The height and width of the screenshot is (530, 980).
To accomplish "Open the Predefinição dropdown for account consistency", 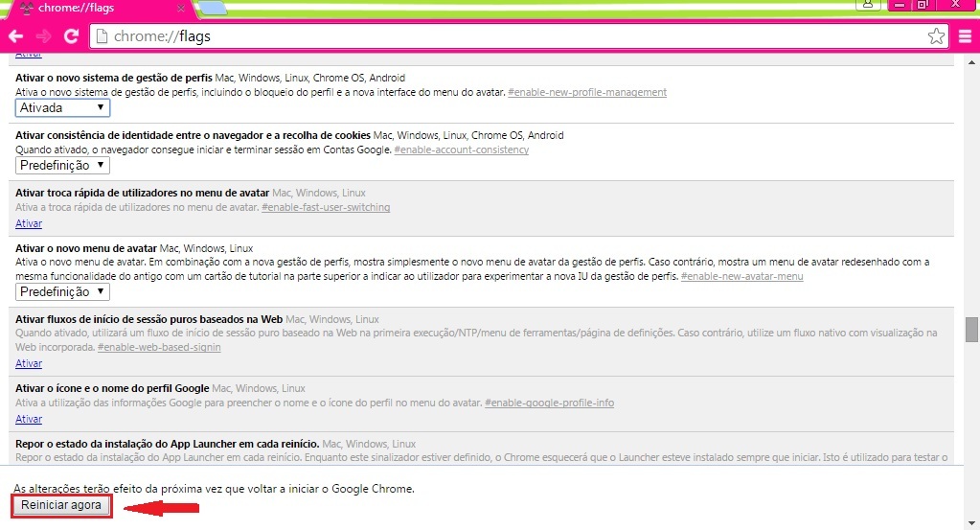I will (62, 165).
